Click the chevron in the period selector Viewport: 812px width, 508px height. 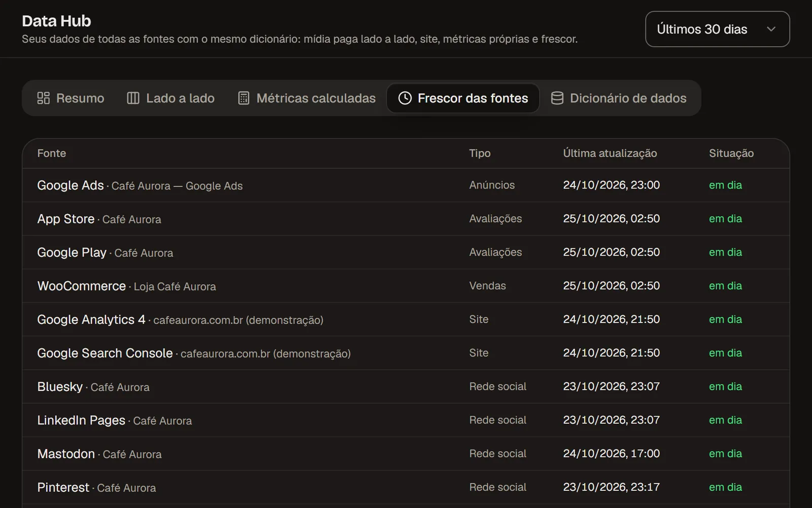(771, 29)
